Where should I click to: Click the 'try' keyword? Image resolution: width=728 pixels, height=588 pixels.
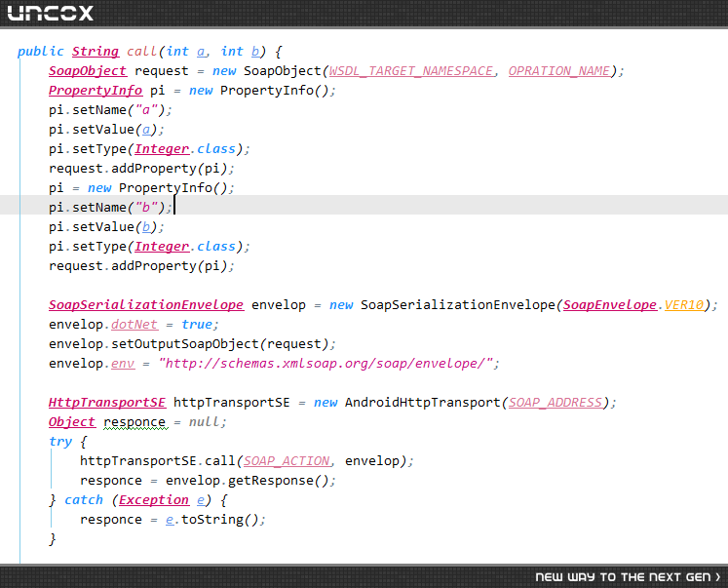point(60,442)
